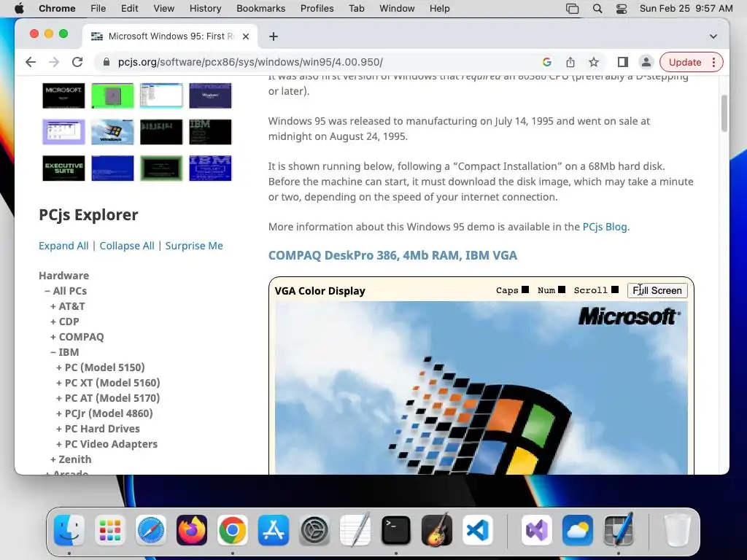The height and width of the screenshot is (560, 747).
Task: Launch Firefox from the Dock
Action: point(192,530)
